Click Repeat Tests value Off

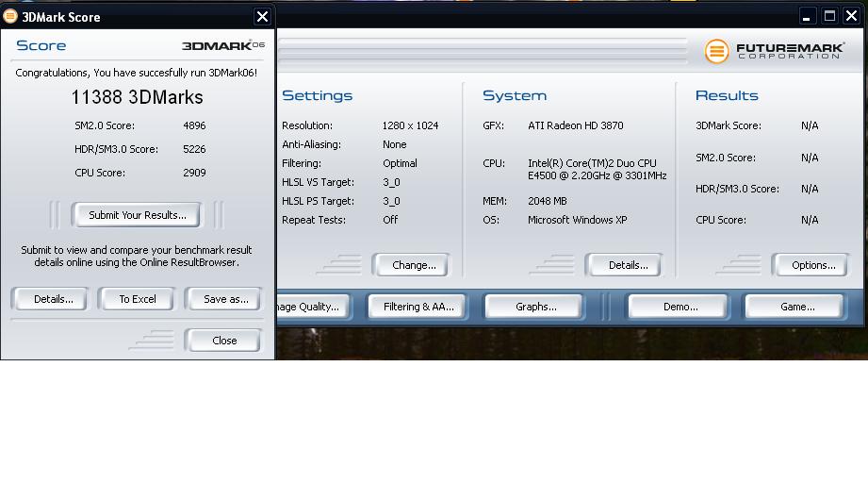point(390,220)
